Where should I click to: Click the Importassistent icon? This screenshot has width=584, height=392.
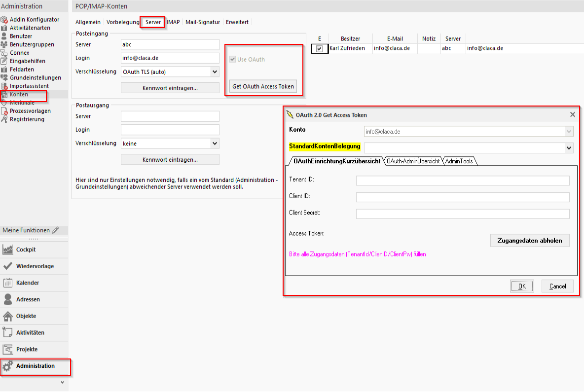pyautogui.click(x=4, y=86)
